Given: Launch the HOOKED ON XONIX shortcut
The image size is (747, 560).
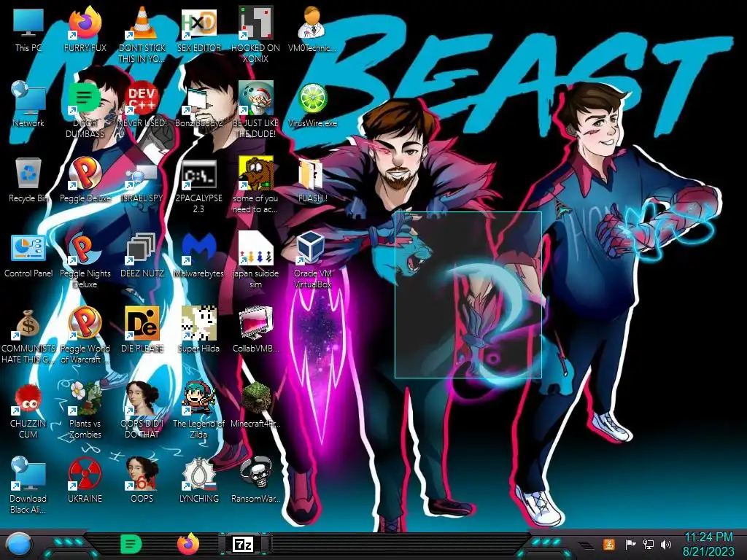Looking at the screenshot, I should (255, 34).
